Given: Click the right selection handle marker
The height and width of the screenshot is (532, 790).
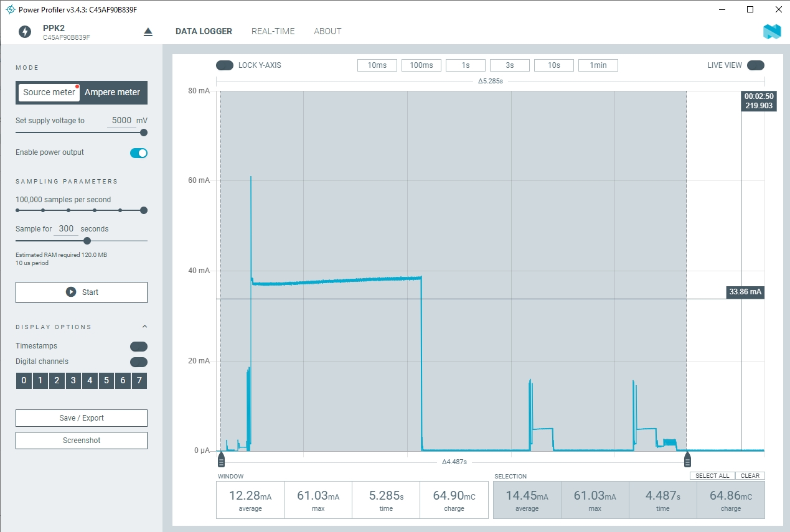Looking at the screenshot, I should [x=687, y=460].
